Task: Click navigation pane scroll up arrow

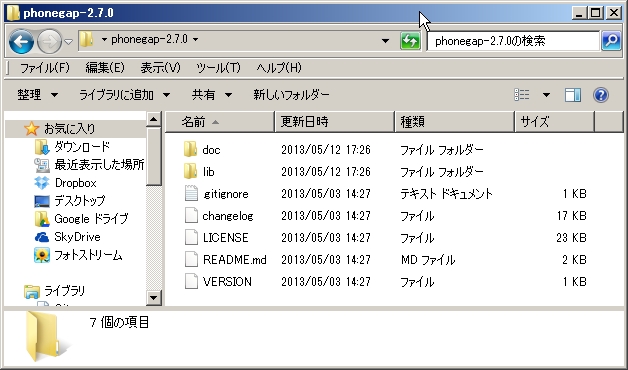Action: point(154,119)
